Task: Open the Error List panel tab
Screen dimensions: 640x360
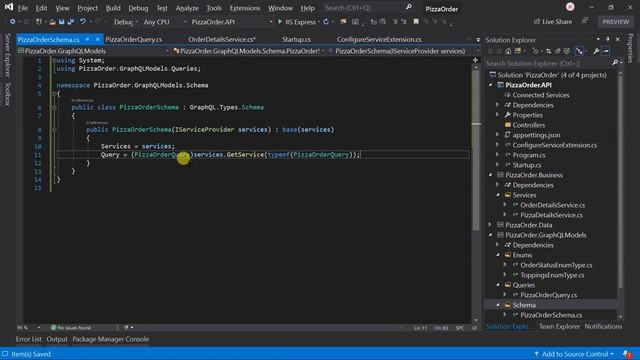Action: 29,339
